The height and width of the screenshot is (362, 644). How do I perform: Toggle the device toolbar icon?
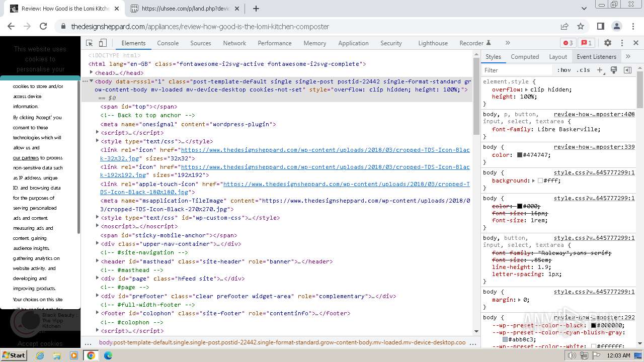click(103, 43)
